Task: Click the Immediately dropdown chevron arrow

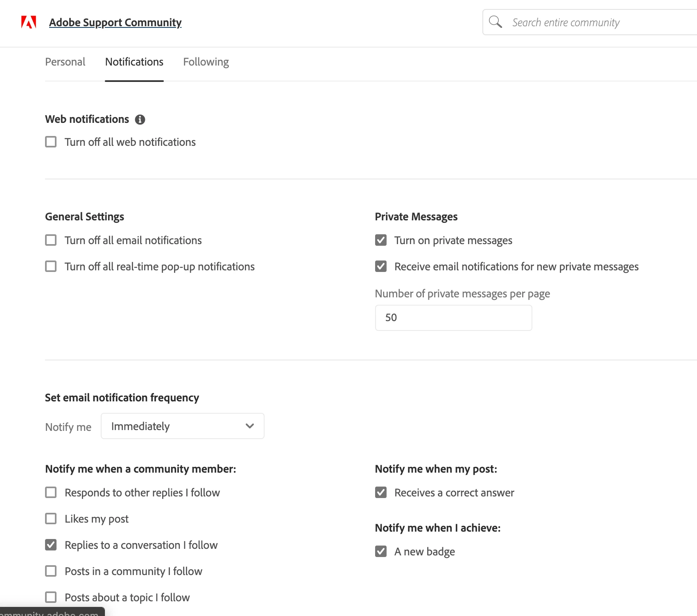Action: tap(249, 426)
